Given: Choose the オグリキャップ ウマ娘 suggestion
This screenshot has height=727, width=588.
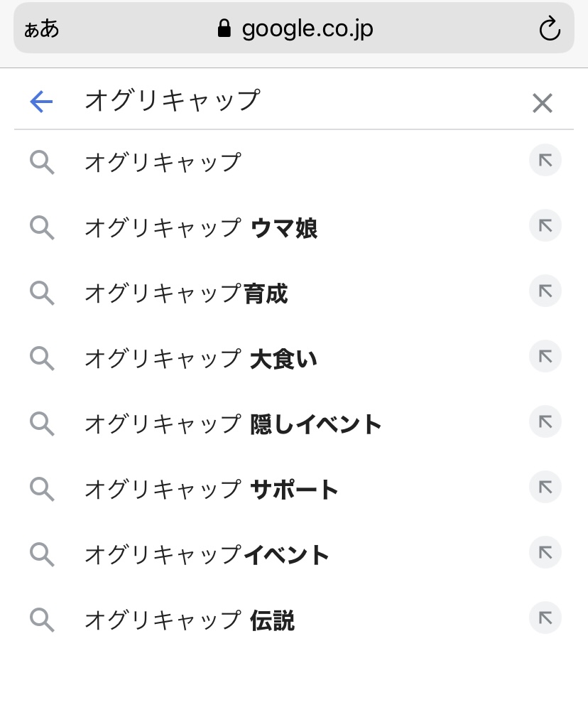Looking at the screenshot, I should click(x=200, y=228).
